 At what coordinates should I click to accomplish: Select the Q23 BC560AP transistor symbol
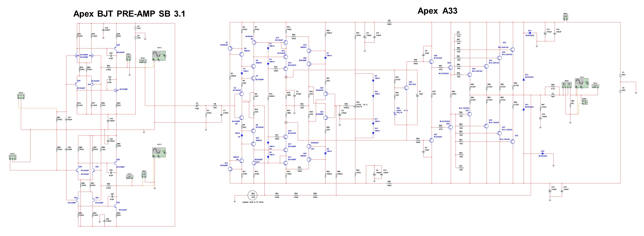click(x=326, y=94)
